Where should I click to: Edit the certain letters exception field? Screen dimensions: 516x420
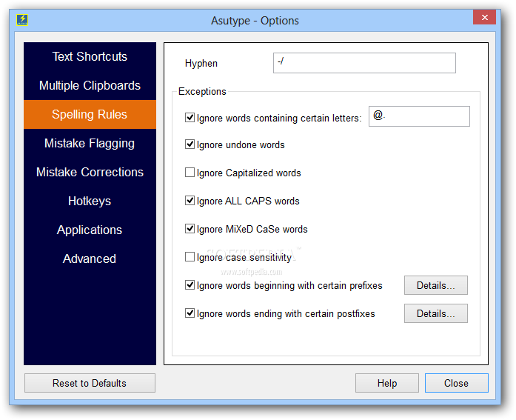point(419,116)
